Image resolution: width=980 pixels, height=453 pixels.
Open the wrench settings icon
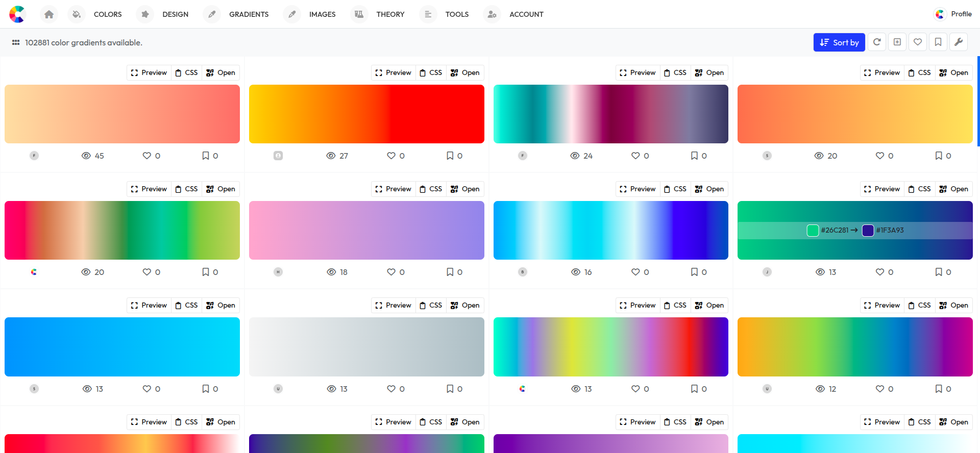(959, 42)
